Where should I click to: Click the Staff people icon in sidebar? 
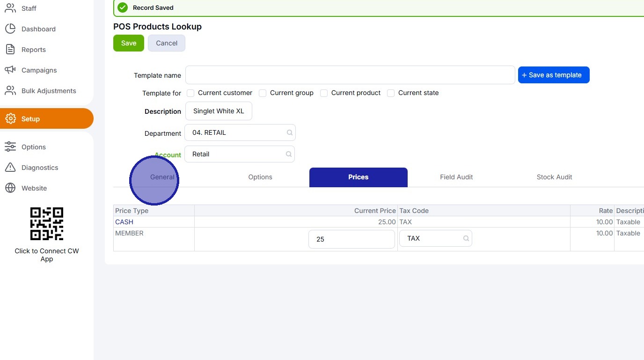tap(10, 8)
